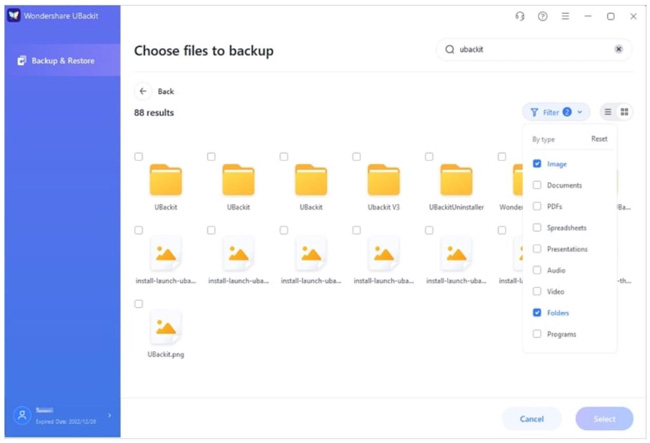Screen dimensions: 650x443
Task: Enable the Documents filter checkbox
Action: [537, 185]
